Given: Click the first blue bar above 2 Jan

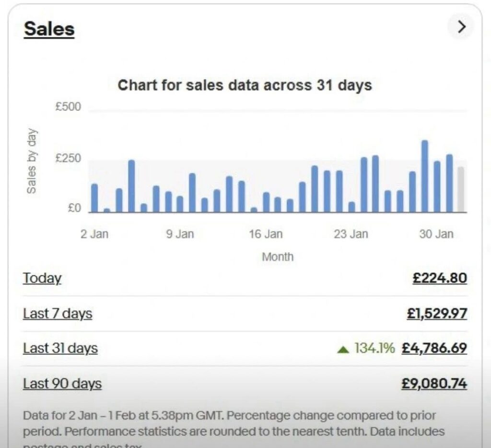Looking at the screenshot, I should pos(94,198).
